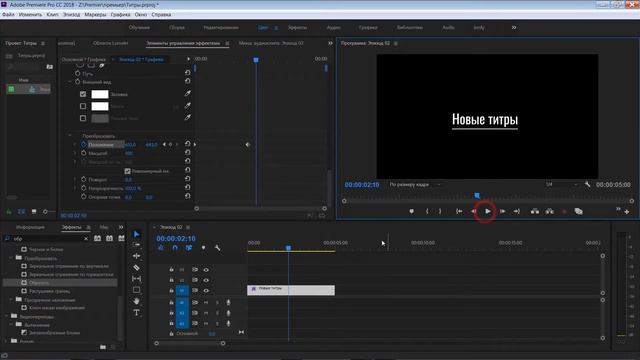Toggle visibility of video track with clip
This screenshot has height=360, width=640.
206,291
